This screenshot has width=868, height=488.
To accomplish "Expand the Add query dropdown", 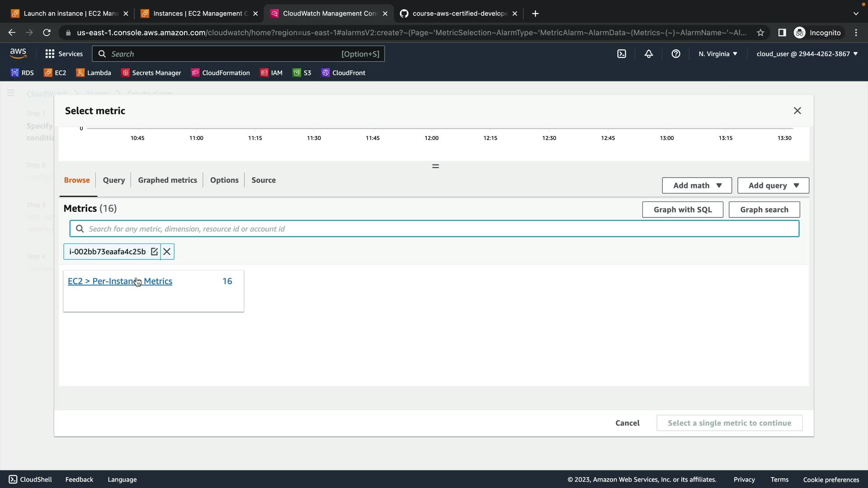I will [773, 185].
